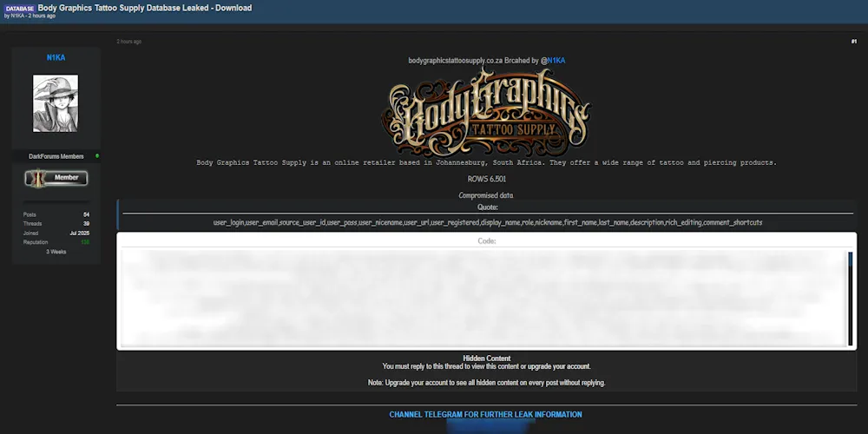Click the Quote block column list
Viewport: 868px width, 434px height.
pos(487,222)
